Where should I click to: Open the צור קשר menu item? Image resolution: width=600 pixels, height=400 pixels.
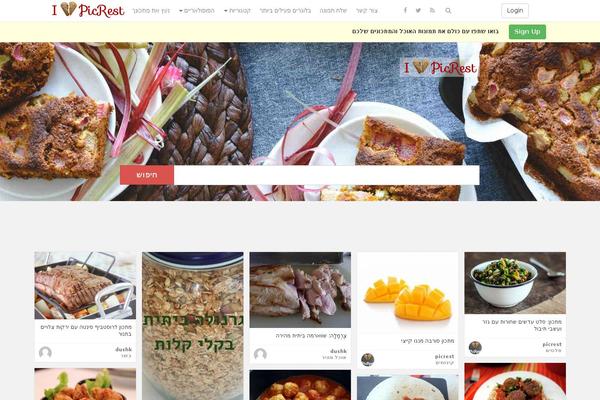click(x=367, y=11)
